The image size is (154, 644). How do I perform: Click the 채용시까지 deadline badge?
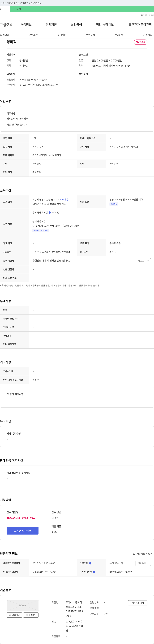coord(141,42)
